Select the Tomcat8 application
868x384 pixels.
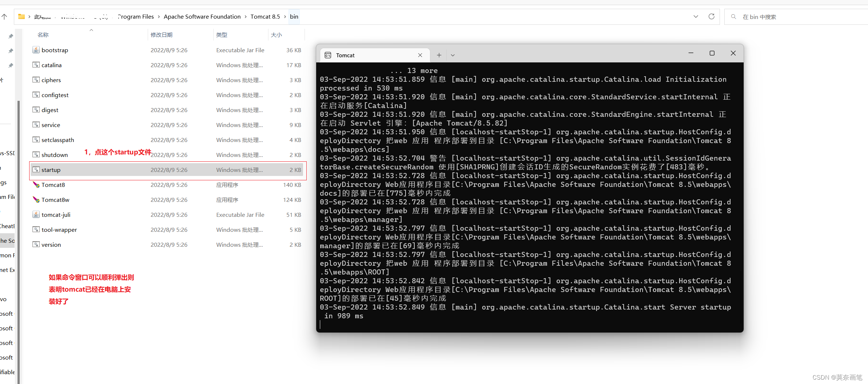coord(53,185)
